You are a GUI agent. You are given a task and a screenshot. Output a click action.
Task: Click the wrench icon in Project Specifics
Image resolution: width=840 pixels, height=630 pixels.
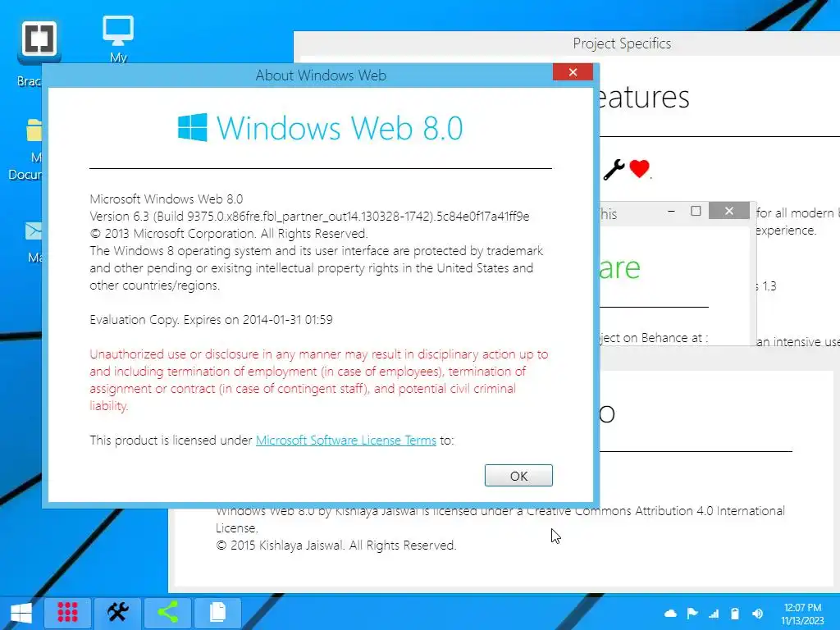[x=614, y=169]
